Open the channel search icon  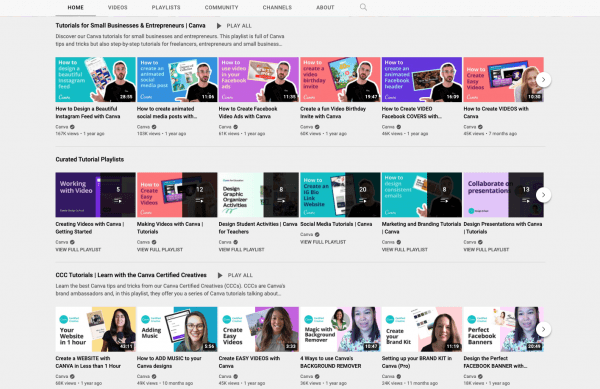(x=363, y=7)
